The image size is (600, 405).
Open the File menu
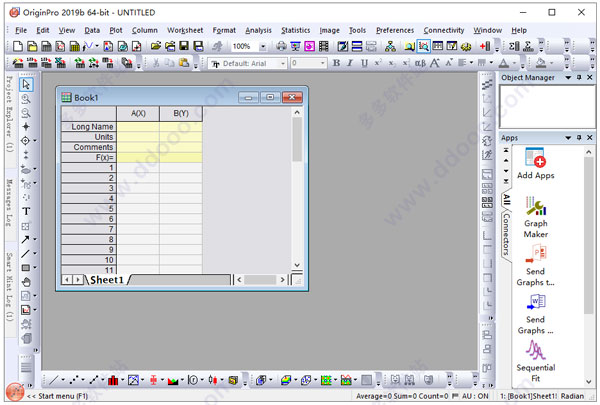pos(21,30)
